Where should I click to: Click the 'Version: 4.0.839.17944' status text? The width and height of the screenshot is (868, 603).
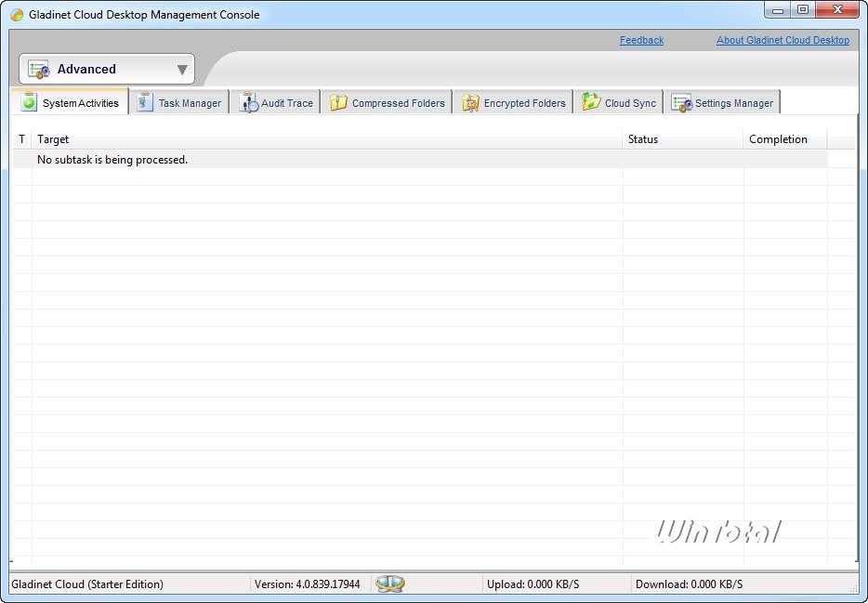(x=308, y=584)
